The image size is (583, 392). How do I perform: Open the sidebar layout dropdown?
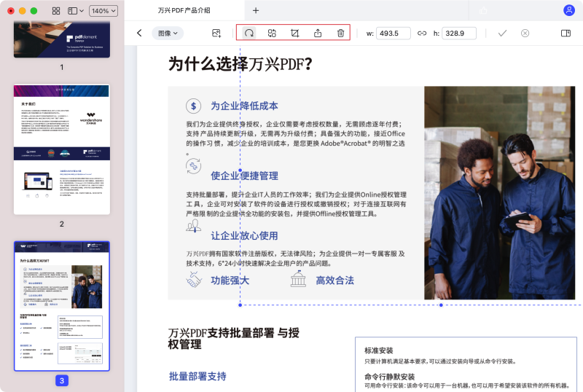[75, 11]
